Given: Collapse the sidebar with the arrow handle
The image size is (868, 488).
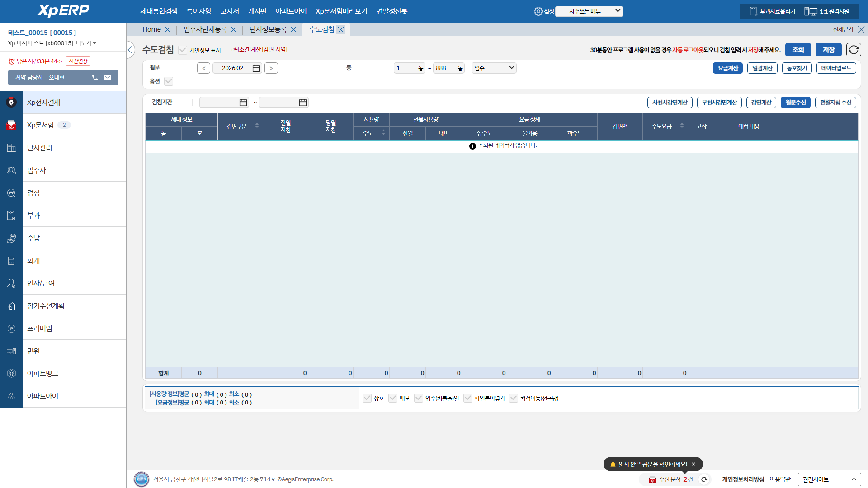Looking at the screenshot, I should click(130, 50).
